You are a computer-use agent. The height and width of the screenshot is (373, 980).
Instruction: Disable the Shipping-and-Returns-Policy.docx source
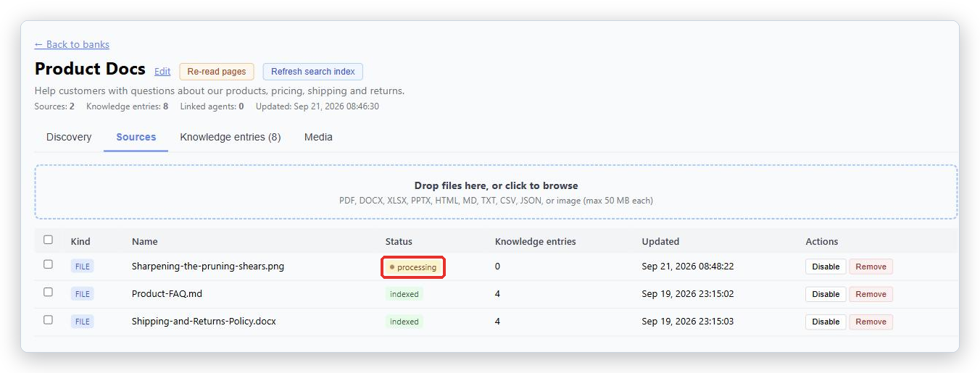(826, 322)
